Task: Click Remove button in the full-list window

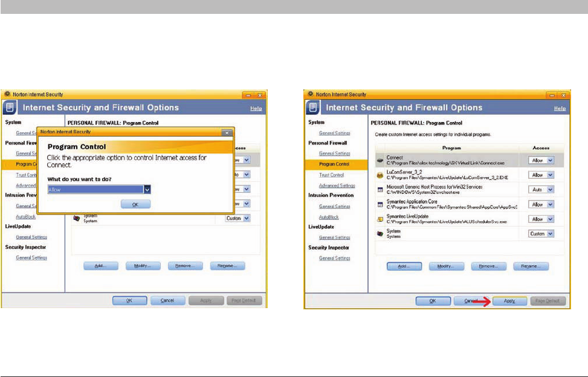Action: pyautogui.click(x=489, y=266)
